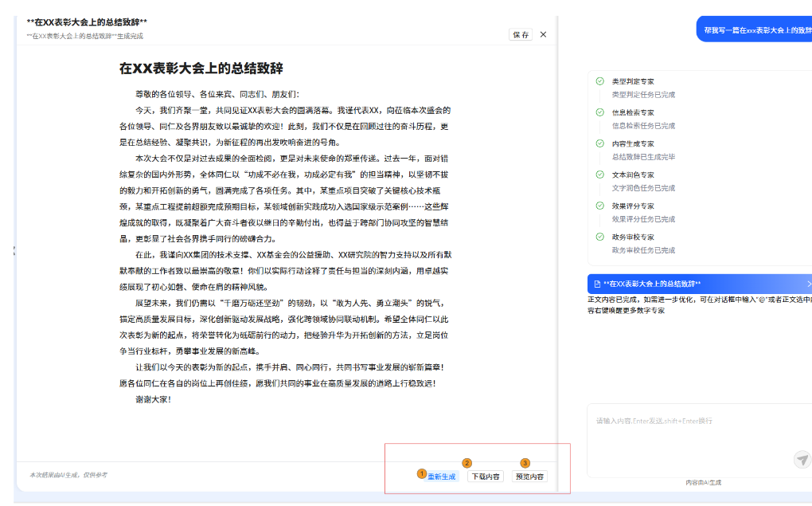
Task: Click checkmark icon beside 效果评分专家
Action: point(599,206)
